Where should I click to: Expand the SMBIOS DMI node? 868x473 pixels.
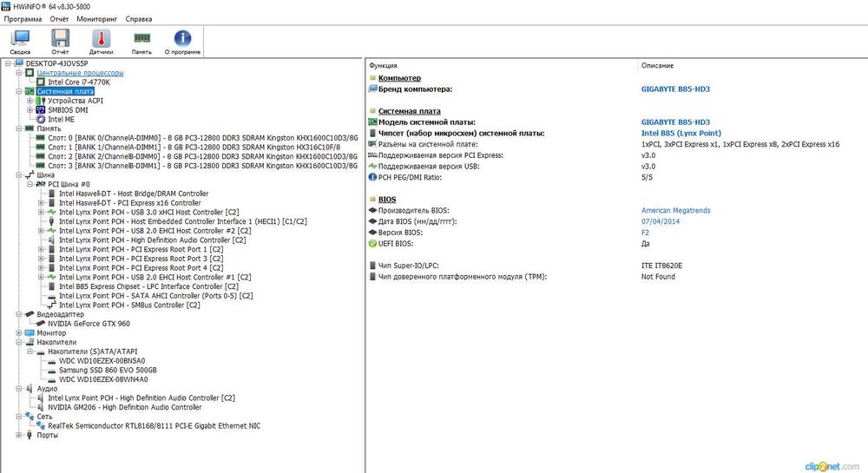point(30,110)
